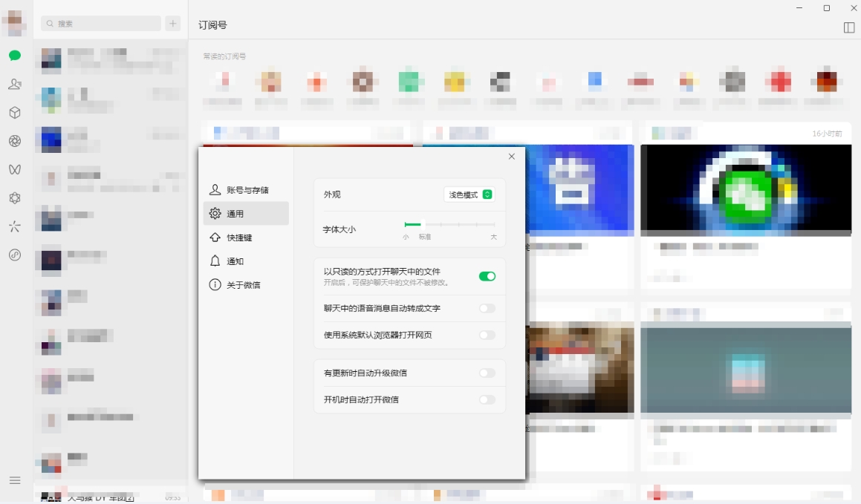
Task: Enable 使用系统默认浏览器打开网页 toggle
Action: [x=487, y=335]
